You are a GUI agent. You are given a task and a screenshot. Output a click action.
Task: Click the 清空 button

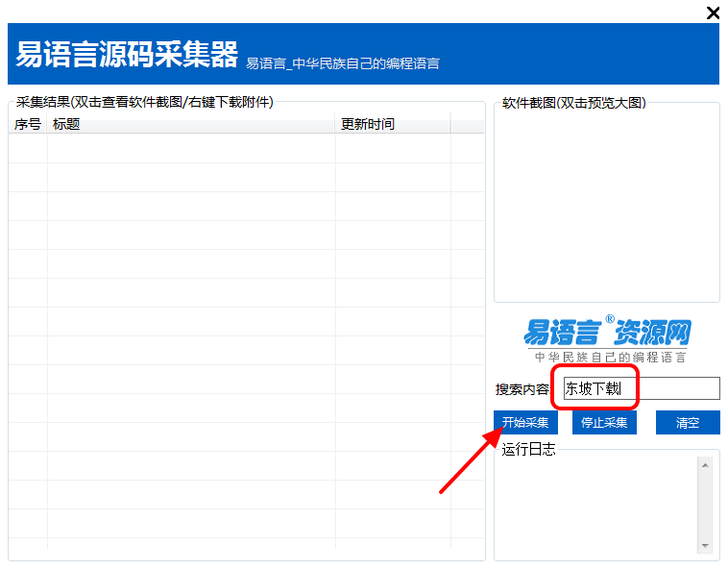(688, 422)
